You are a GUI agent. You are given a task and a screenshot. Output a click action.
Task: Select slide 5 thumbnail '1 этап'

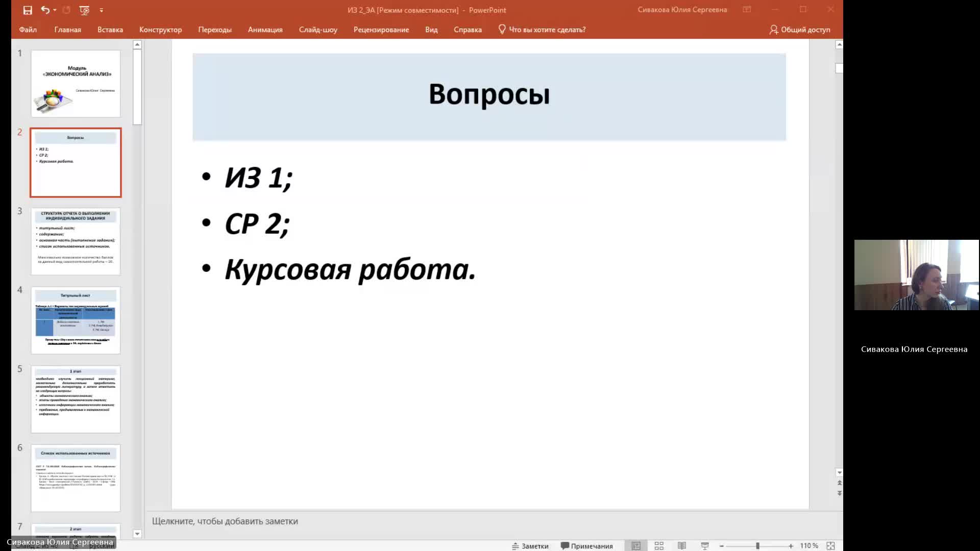[x=76, y=399]
